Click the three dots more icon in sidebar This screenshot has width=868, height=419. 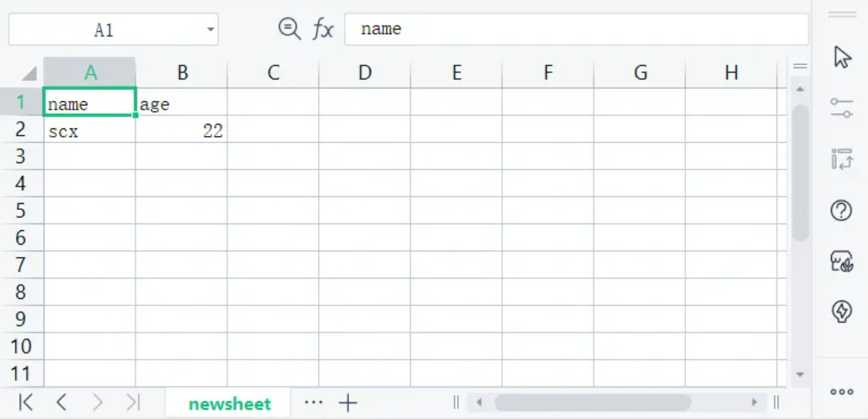[x=842, y=392]
